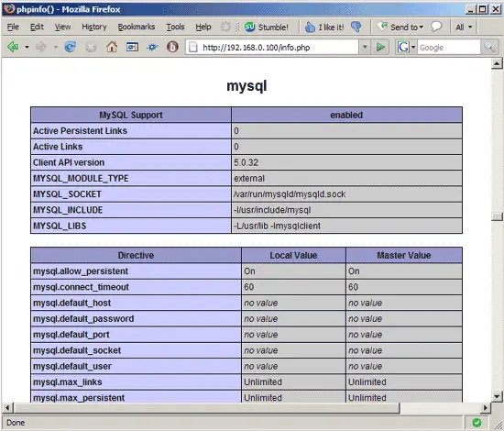Reload the page with the refresh icon

point(70,48)
